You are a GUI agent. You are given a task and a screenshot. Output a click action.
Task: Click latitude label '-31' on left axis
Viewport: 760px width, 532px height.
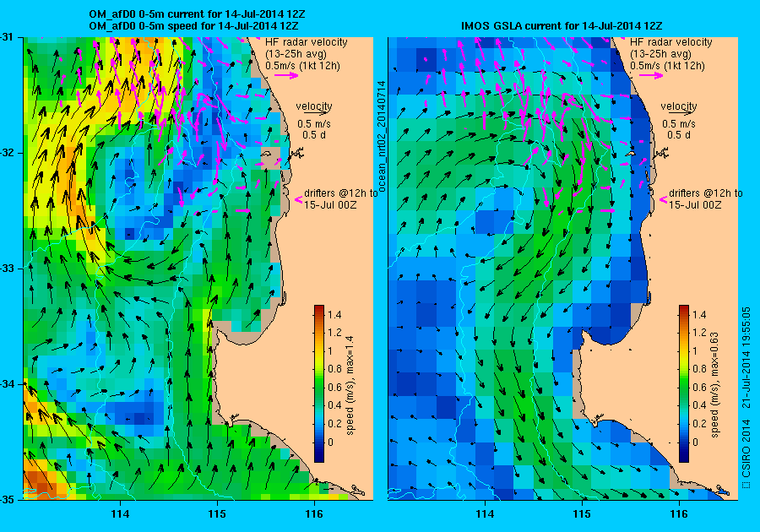click(8, 37)
